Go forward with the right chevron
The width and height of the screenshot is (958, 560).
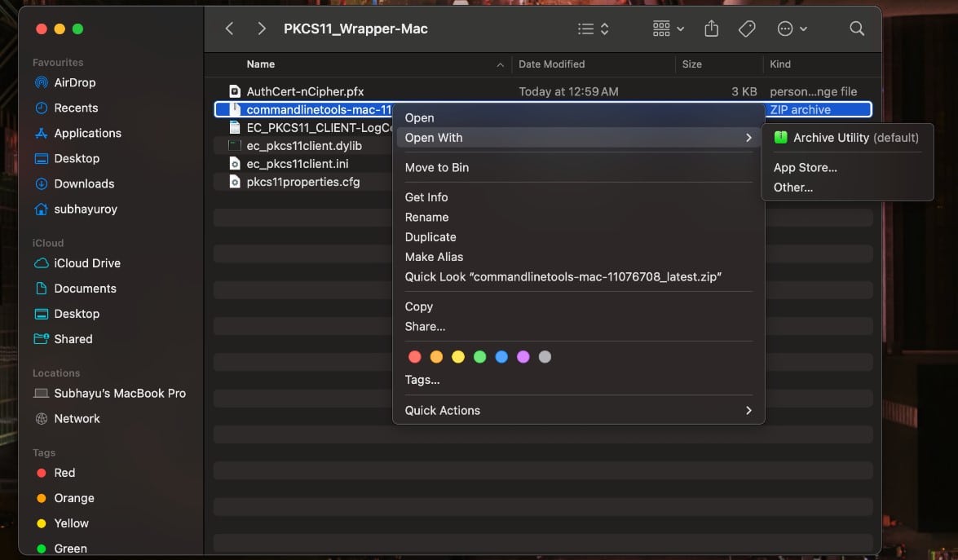click(x=261, y=29)
